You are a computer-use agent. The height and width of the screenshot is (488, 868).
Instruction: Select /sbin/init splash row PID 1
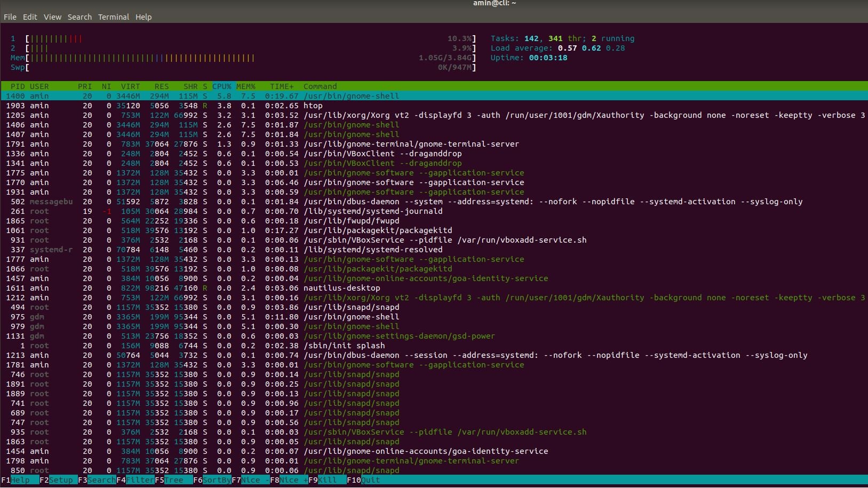(x=434, y=346)
